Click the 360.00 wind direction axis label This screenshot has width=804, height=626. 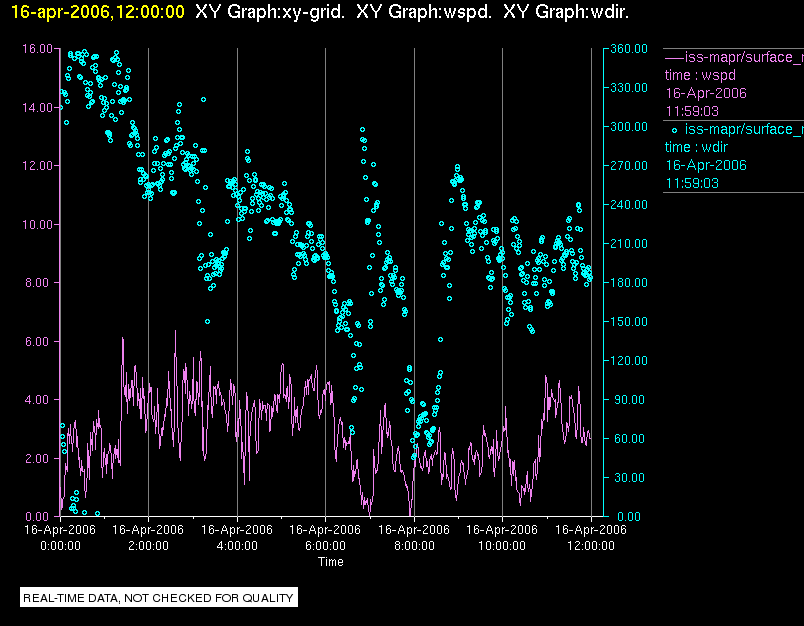coord(629,49)
